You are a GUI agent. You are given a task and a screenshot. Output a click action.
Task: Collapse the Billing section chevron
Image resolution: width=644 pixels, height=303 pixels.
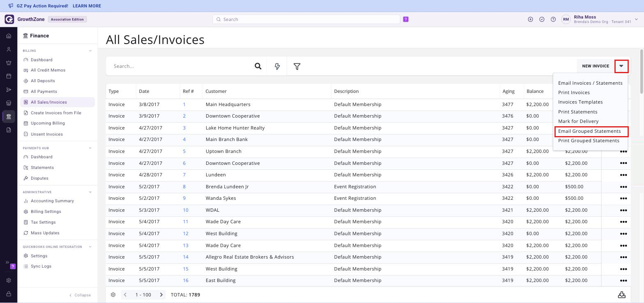click(90, 51)
